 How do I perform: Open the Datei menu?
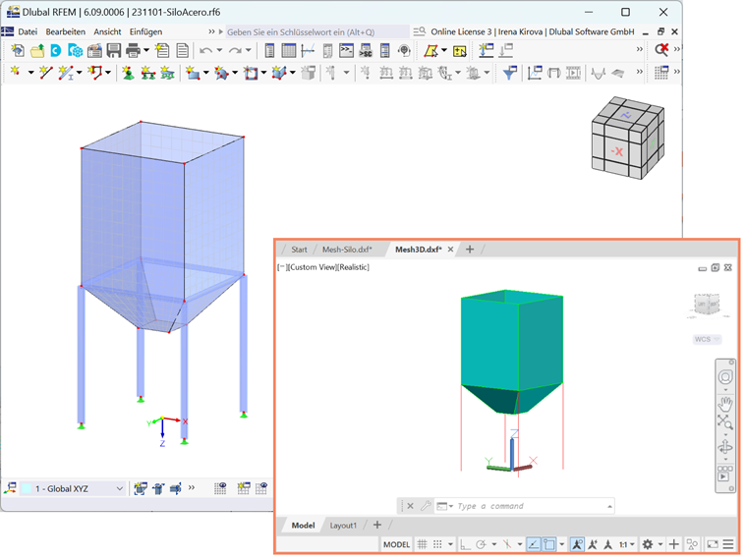coord(28,31)
